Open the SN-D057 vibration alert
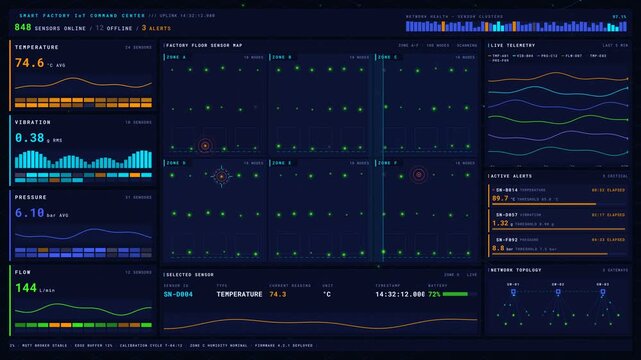641x360 pixels. 558,220
